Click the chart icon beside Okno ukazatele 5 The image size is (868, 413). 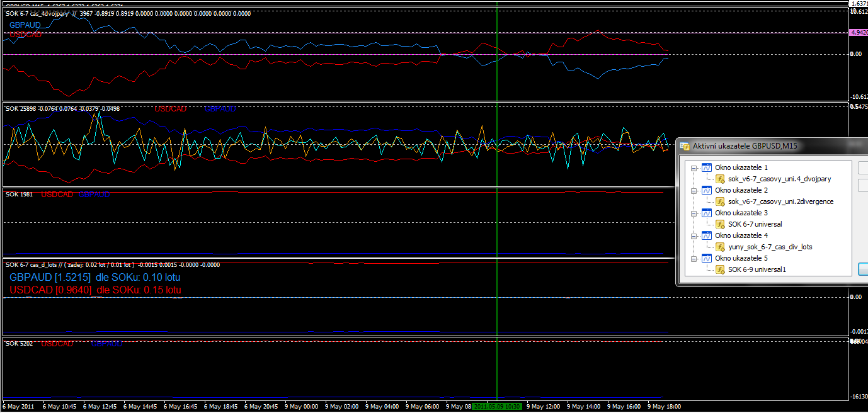click(x=707, y=258)
